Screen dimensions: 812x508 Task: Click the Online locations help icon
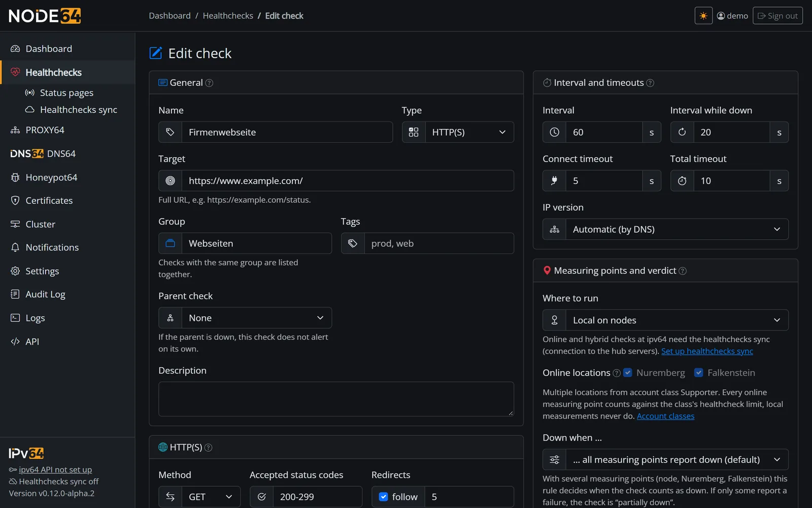point(617,373)
